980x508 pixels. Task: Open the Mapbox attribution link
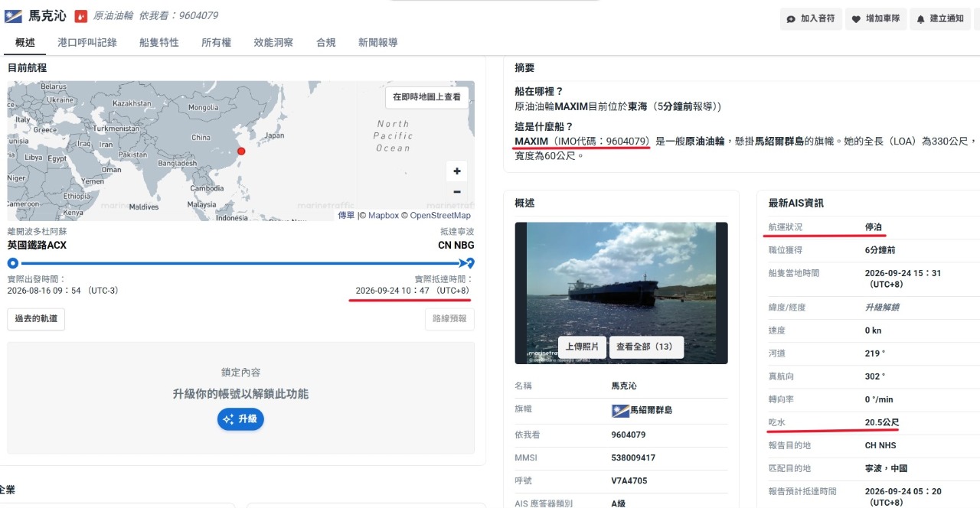click(383, 216)
